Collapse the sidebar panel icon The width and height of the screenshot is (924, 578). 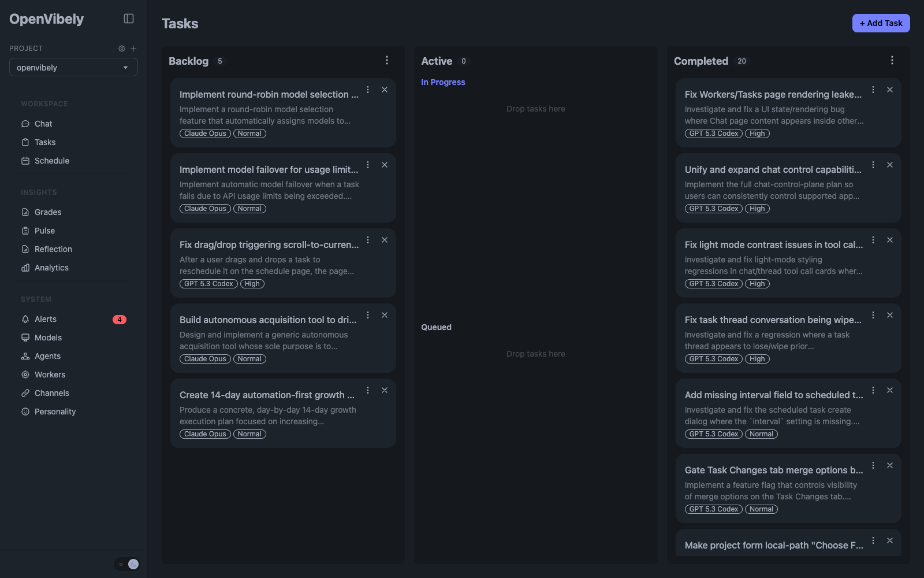pyautogui.click(x=129, y=18)
